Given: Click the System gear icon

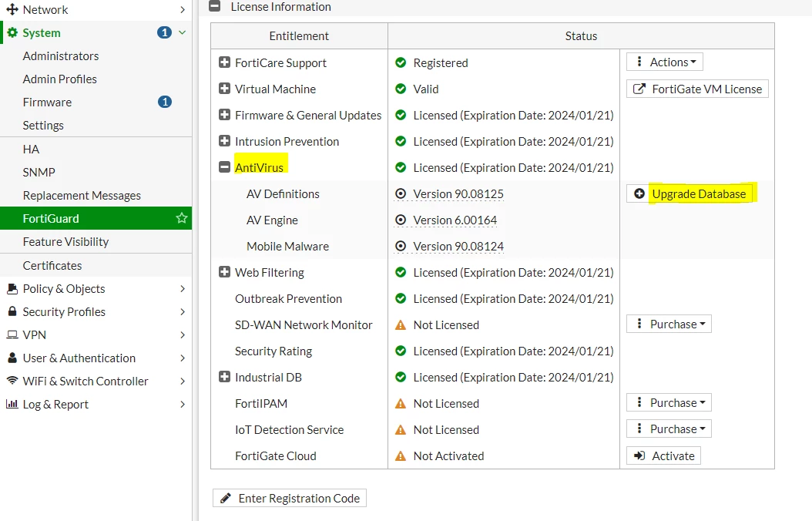Looking at the screenshot, I should [x=12, y=32].
